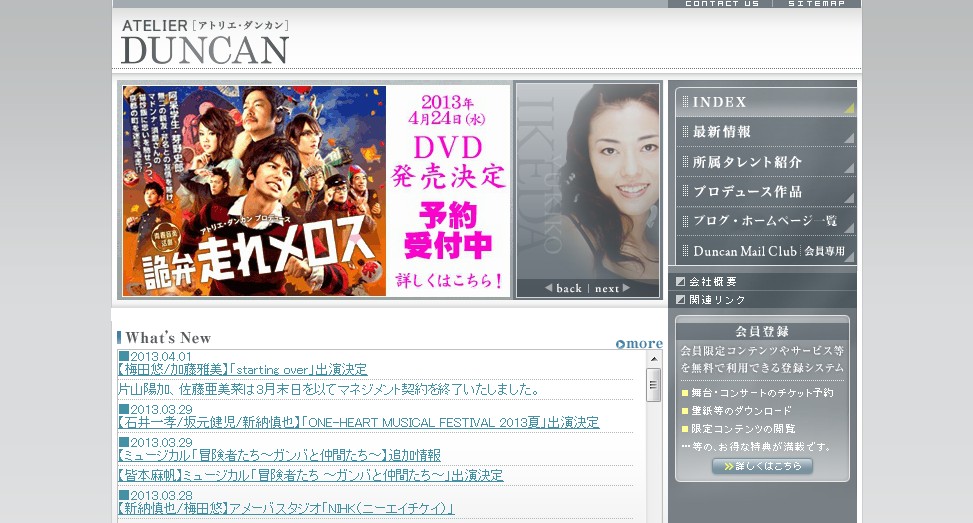Open the CONTACT US link

(x=722, y=4)
